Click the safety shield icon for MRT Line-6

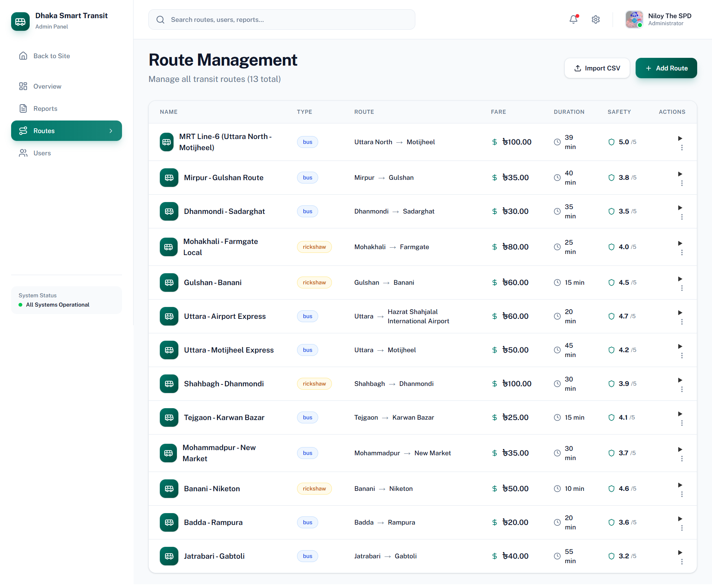tap(612, 142)
